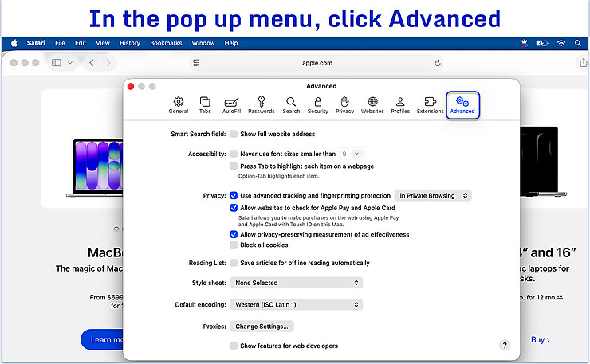Uncheck Allow websites to check for Apple Pay
This screenshot has height=364, width=590.
tap(234, 208)
